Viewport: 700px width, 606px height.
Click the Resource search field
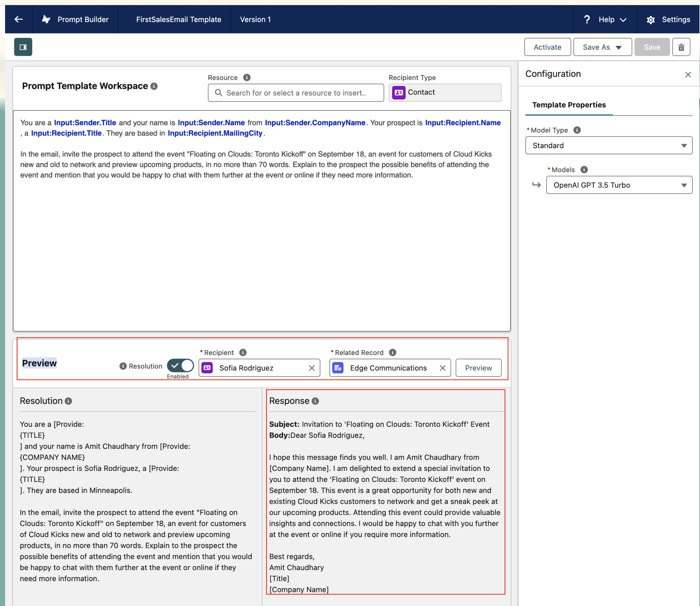click(x=295, y=92)
